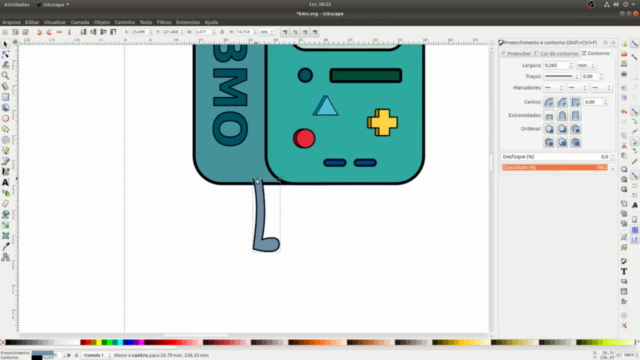
Task: Flip selection horizontally
Action: click(59, 32)
